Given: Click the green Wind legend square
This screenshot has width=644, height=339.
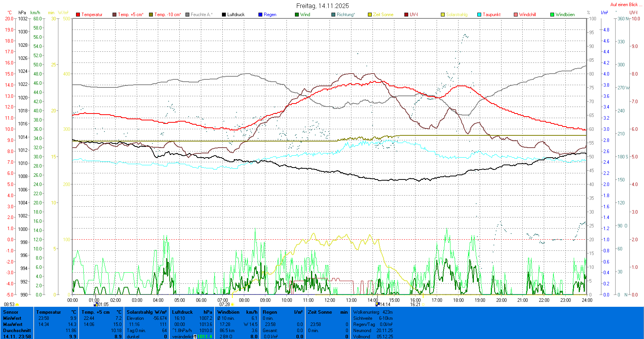Looking at the screenshot, I should (297, 15).
